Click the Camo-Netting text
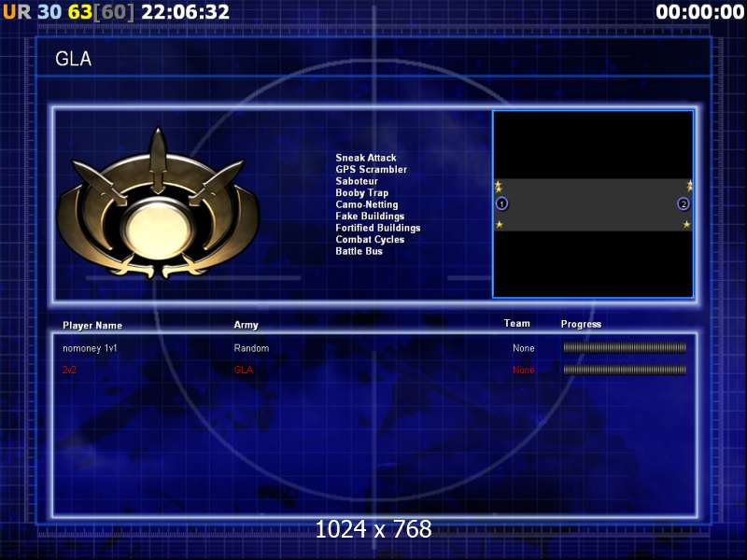The width and height of the screenshot is (747, 560). coord(367,204)
